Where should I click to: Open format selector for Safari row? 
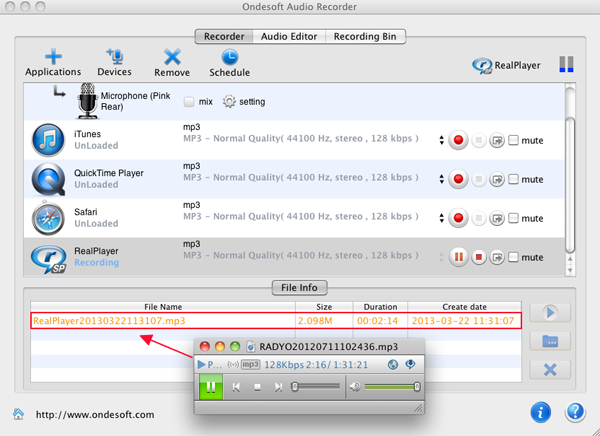click(x=441, y=218)
